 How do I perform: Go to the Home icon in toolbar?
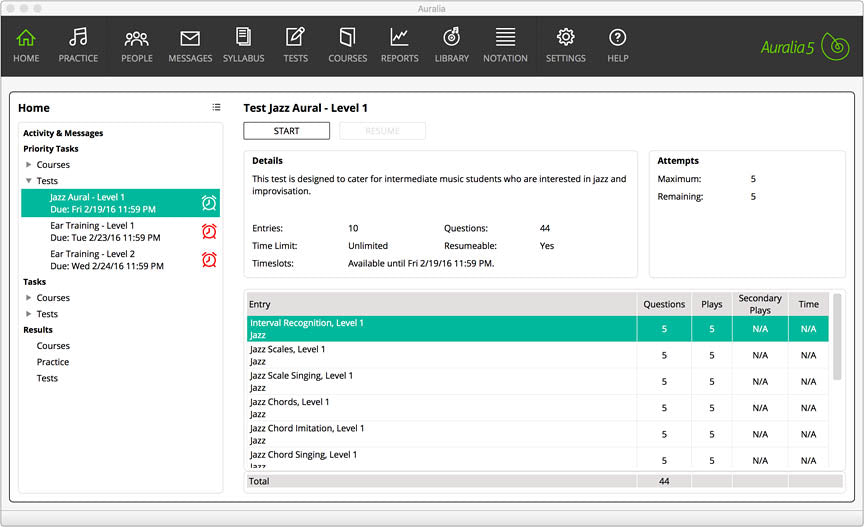point(26,37)
